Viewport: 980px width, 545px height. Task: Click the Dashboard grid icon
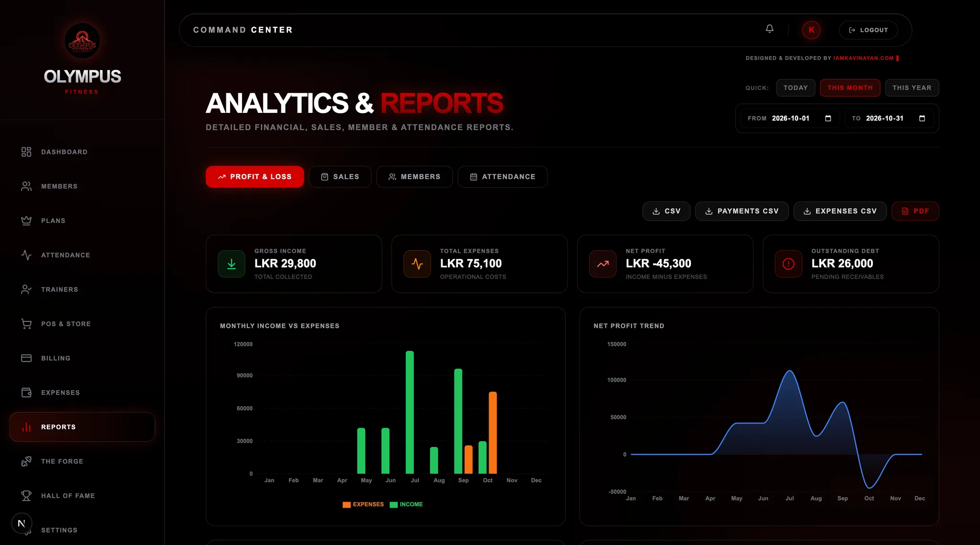(26, 152)
